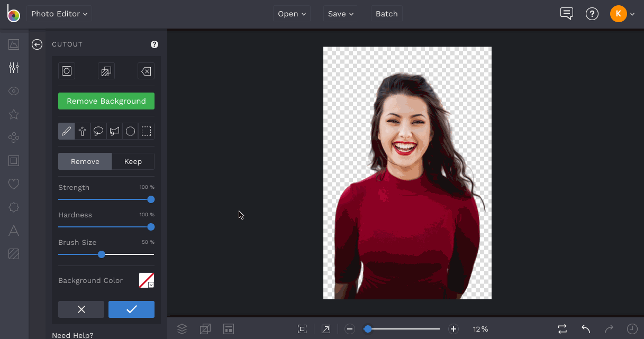
Task: Choose the rectangle marquee selection tool
Action: (x=147, y=132)
